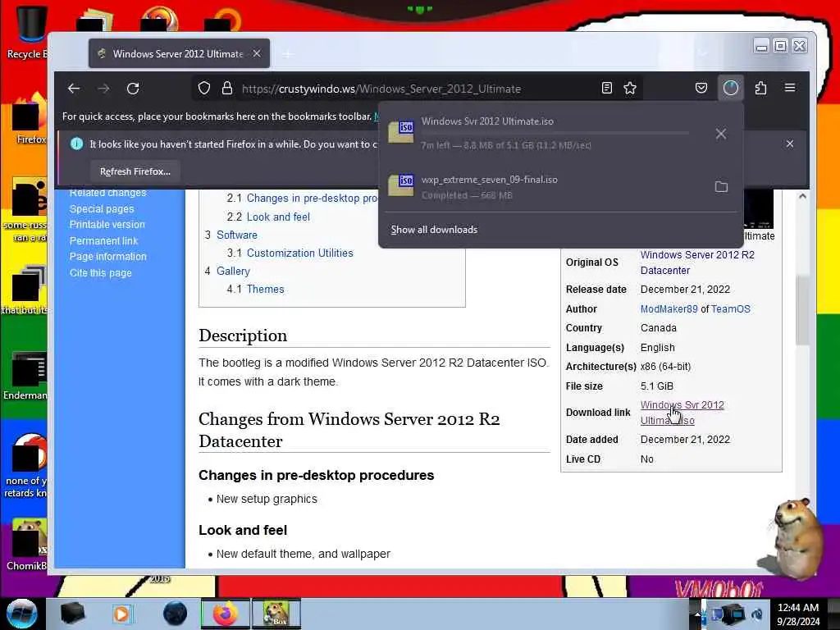Open the TeamOS link
The image size is (840, 630).
pos(731,309)
